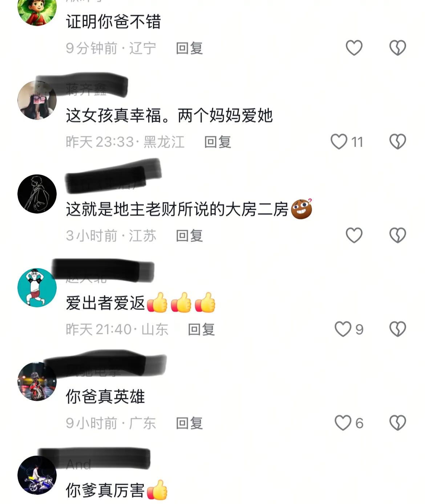The image size is (425, 504).
Task: Dislike the 证明你爸不错 comment
Action: point(397,48)
